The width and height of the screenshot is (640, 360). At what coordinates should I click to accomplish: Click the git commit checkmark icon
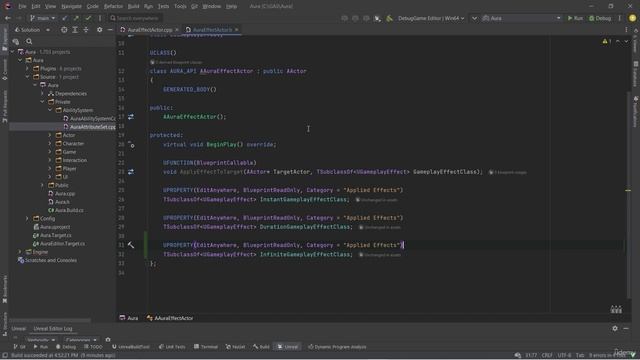point(88,18)
